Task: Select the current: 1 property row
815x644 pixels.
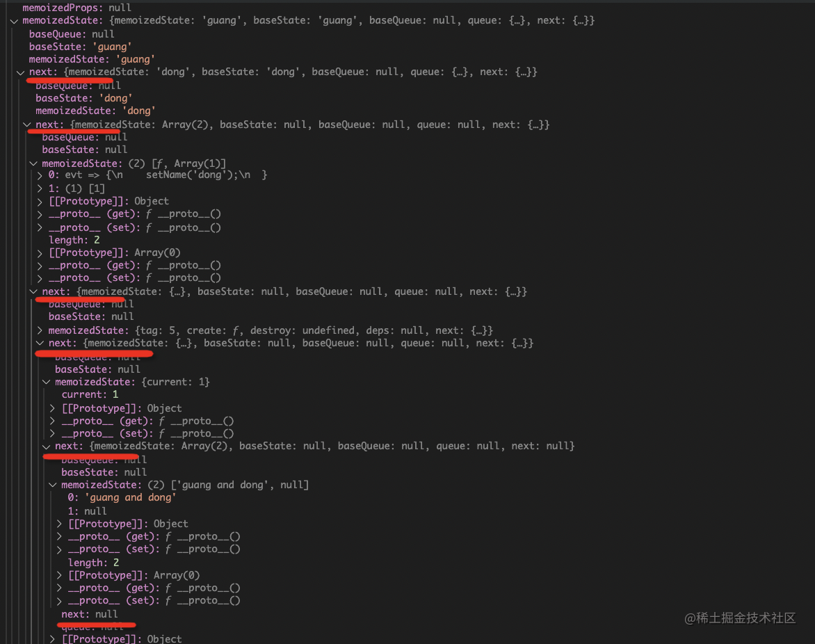Action: coord(90,394)
